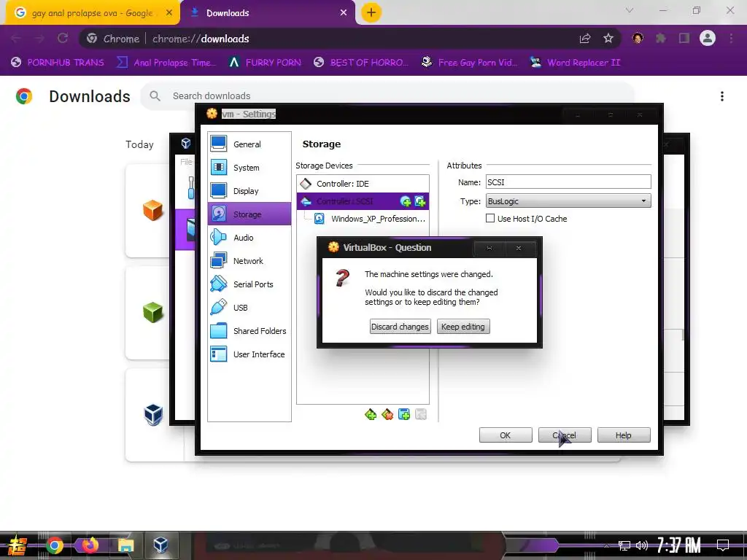
Task: Share this page icon in address bar
Action: pos(585,39)
